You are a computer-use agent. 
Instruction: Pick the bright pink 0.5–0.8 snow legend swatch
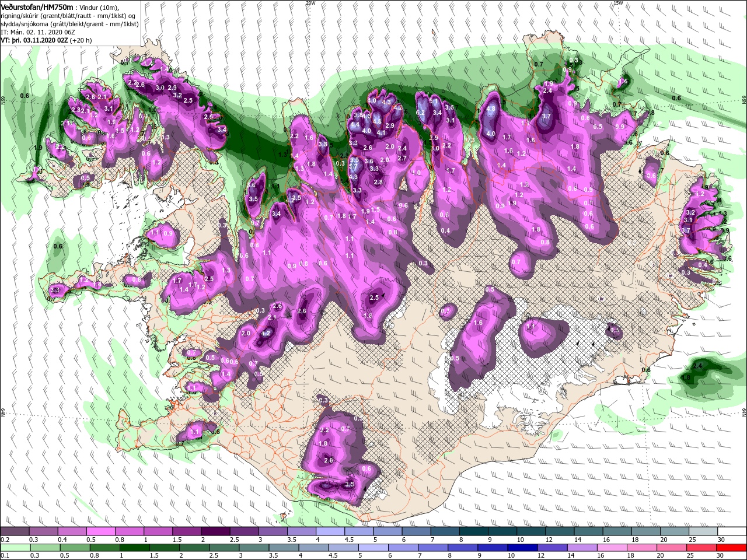pos(100,531)
